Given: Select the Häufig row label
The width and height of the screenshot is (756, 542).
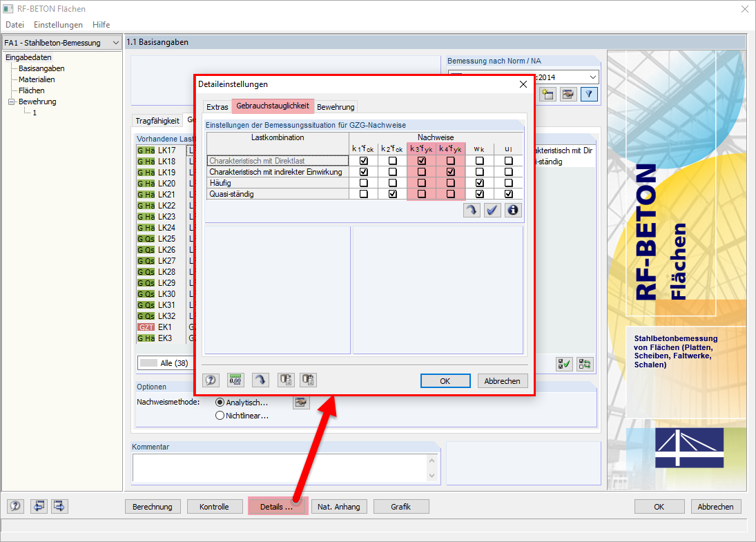Looking at the screenshot, I should [x=278, y=183].
